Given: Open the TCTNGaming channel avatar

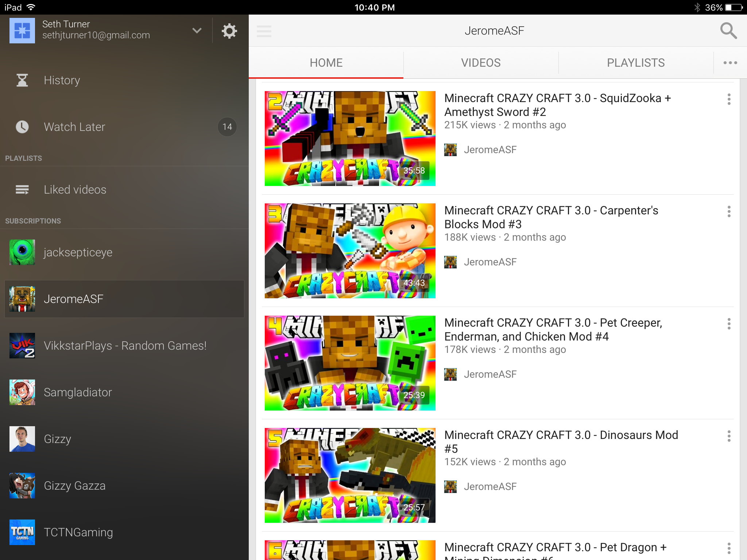Looking at the screenshot, I should [x=22, y=532].
